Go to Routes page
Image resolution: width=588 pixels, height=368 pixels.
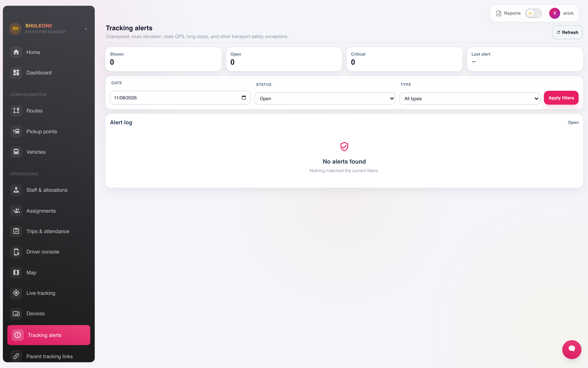coord(49,111)
